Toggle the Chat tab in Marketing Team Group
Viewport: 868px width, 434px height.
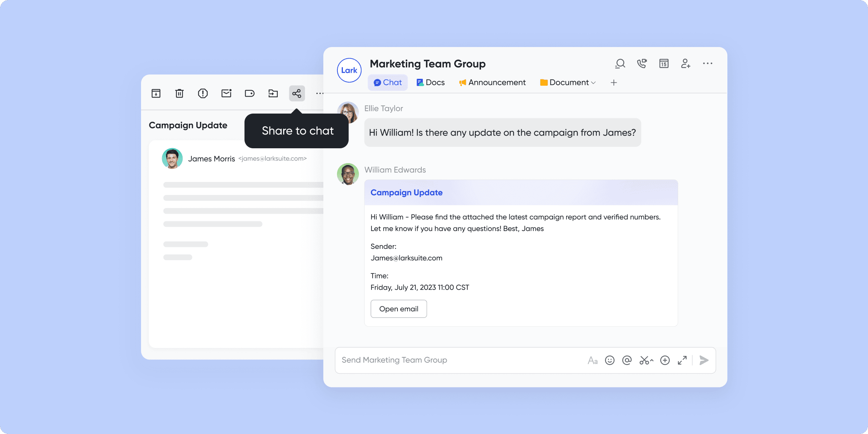coord(387,82)
